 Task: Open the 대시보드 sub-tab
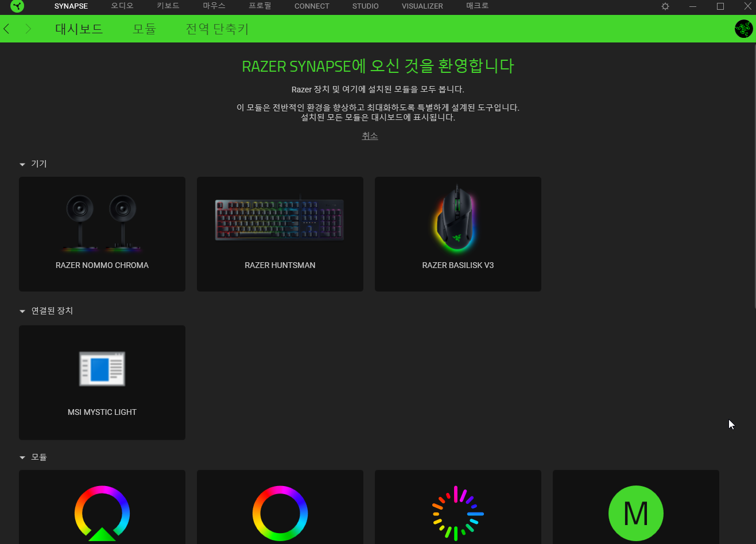79,29
